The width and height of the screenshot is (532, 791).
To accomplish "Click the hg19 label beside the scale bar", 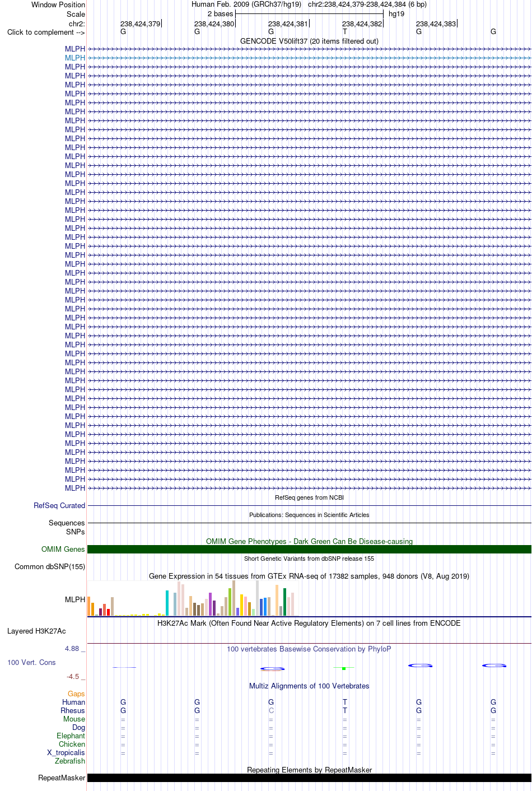I will [396, 14].
